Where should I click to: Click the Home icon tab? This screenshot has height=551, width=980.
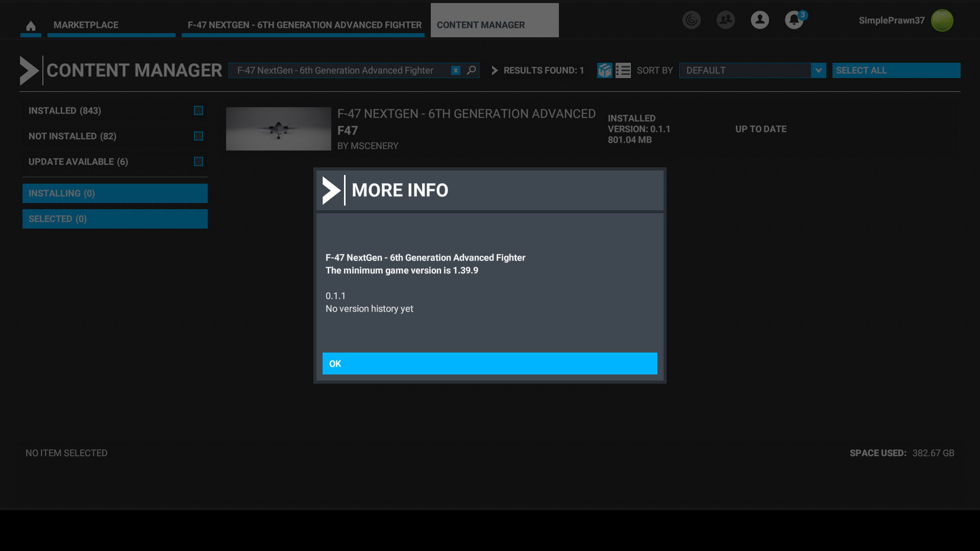coord(31,26)
